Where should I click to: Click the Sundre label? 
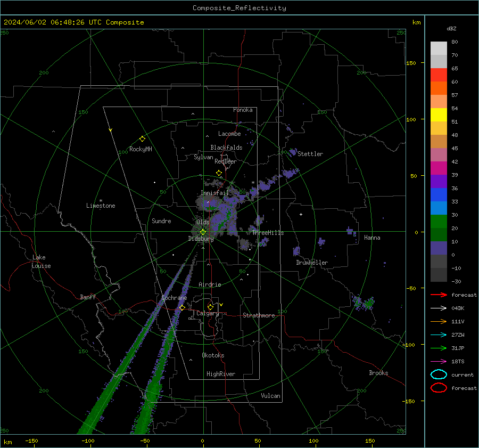pos(161,221)
